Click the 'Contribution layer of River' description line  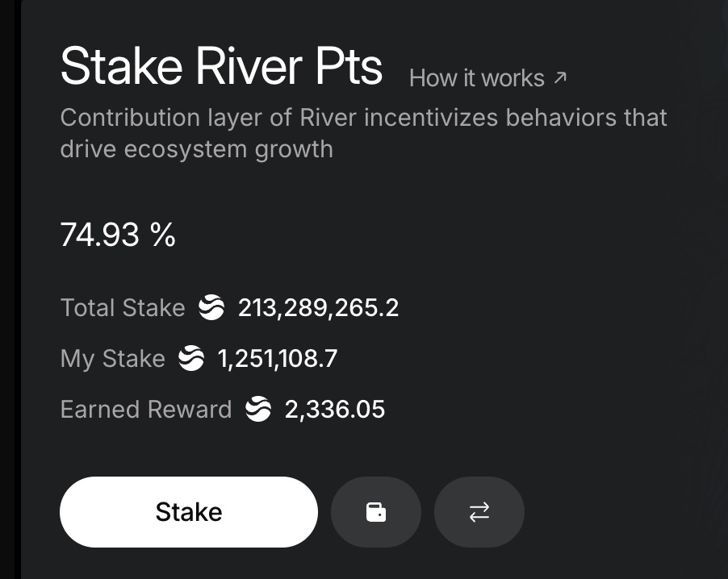363,118
